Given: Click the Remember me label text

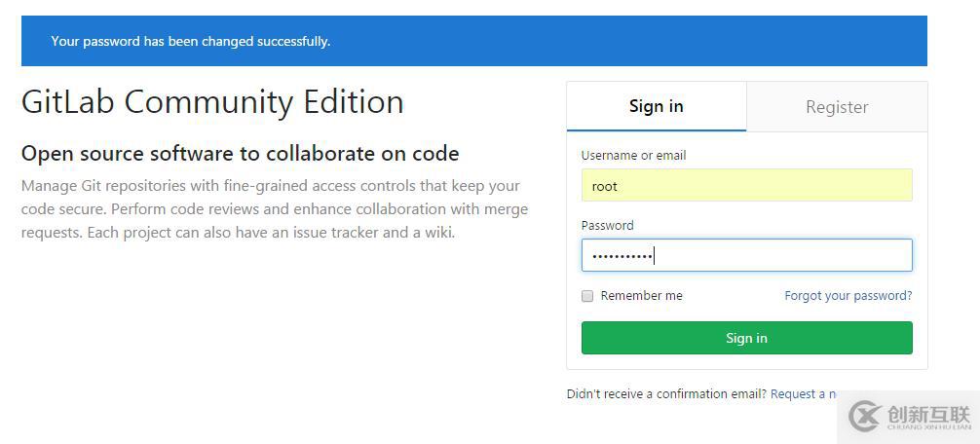Looking at the screenshot, I should [641, 296].
